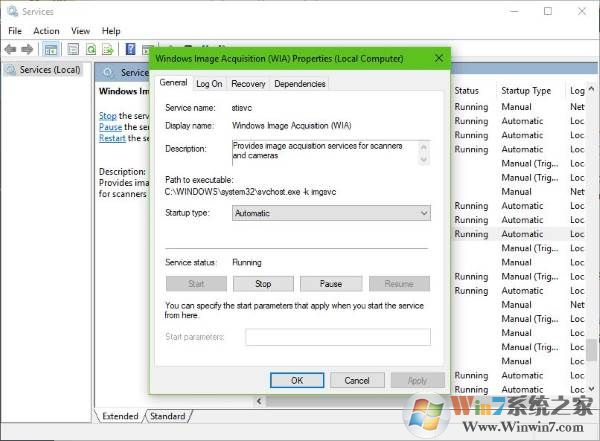This screenshot has width=600, height=441.
Task: Switch to the Log On tab
Action: 209,84
